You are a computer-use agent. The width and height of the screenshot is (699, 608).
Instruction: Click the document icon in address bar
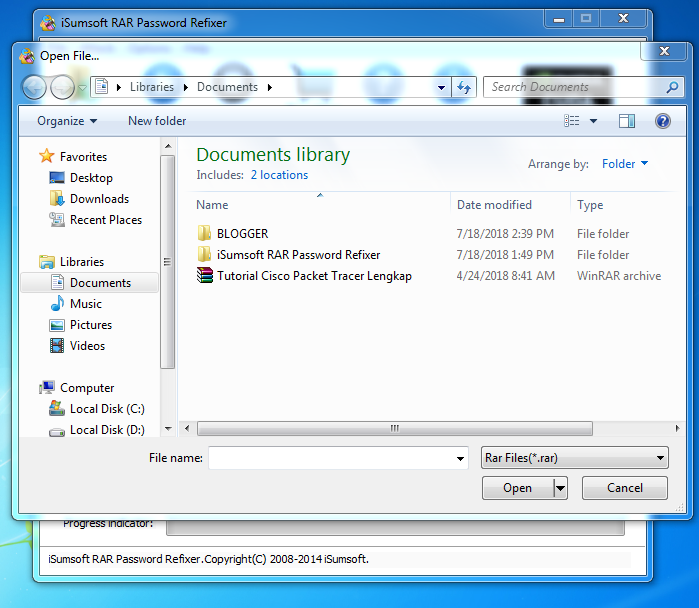click(x=102, y=86)
